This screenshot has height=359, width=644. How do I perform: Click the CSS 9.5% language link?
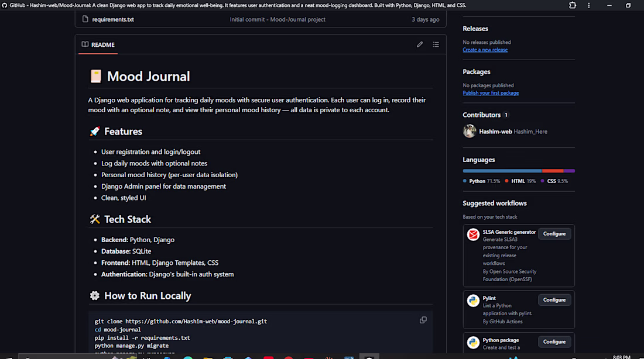(x=554, y=181)
